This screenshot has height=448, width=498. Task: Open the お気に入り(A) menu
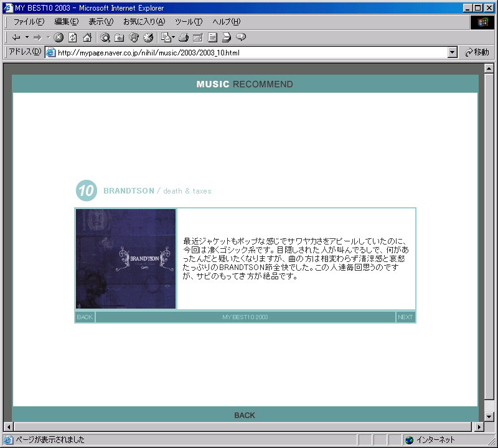coord(144,22)
